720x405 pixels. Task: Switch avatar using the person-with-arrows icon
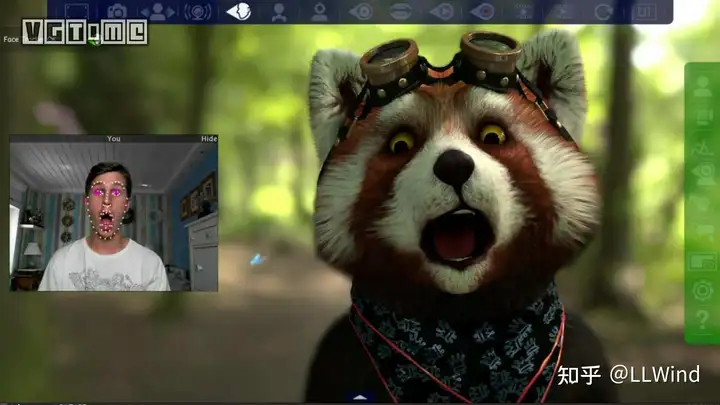coord(158,11)
